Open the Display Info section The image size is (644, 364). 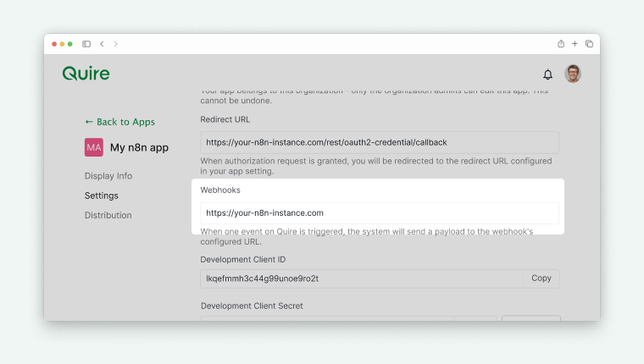point(108,176)
